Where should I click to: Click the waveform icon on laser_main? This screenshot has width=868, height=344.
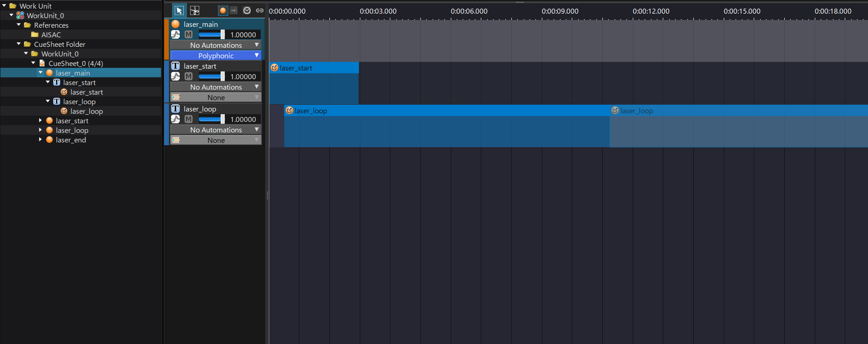pos(176,35)
